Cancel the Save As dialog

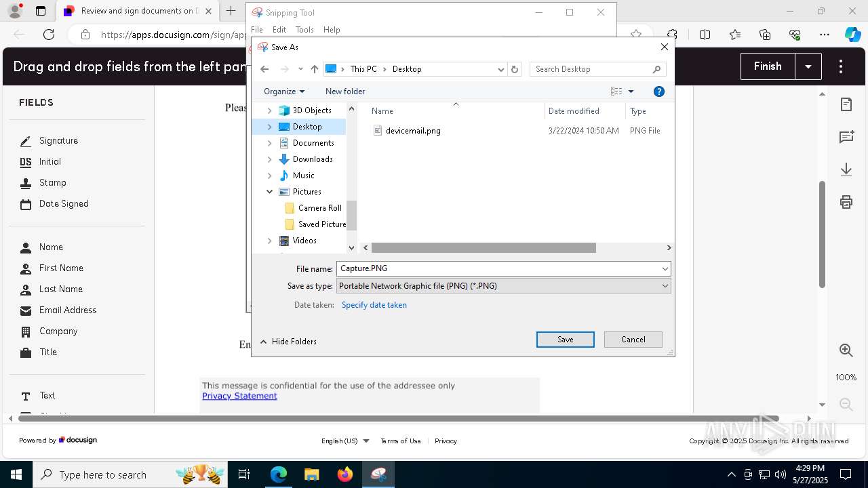633,340
